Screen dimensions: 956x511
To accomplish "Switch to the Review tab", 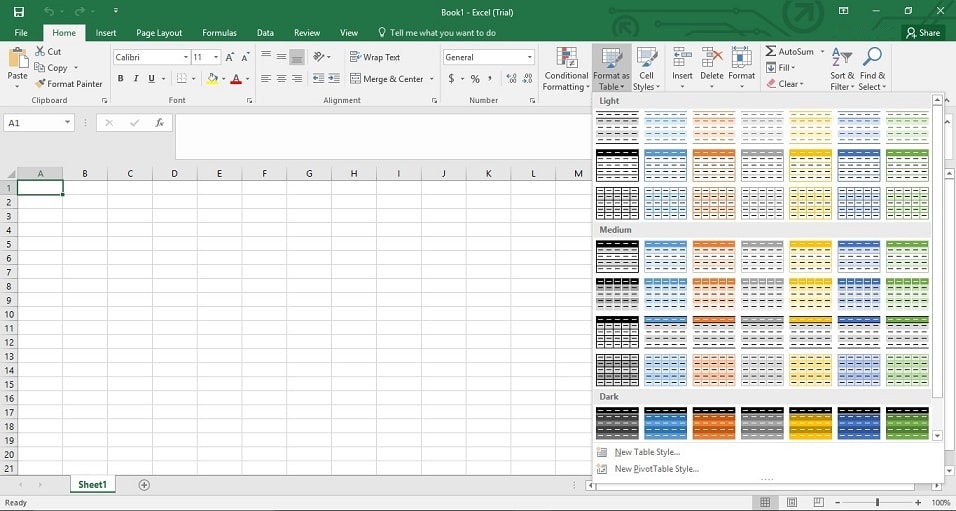I will tap(307, 33).
